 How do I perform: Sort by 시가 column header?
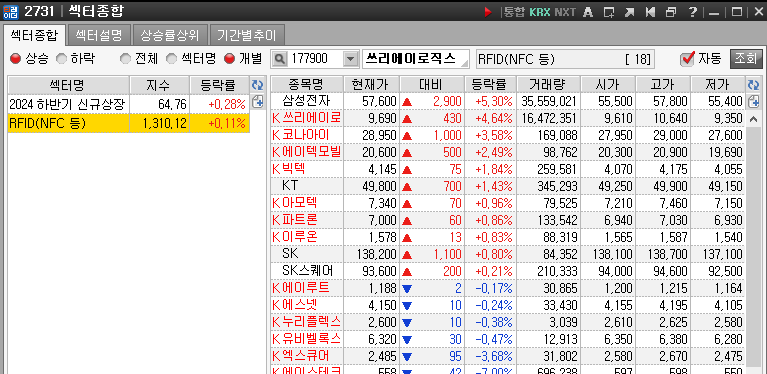(609, 85)
